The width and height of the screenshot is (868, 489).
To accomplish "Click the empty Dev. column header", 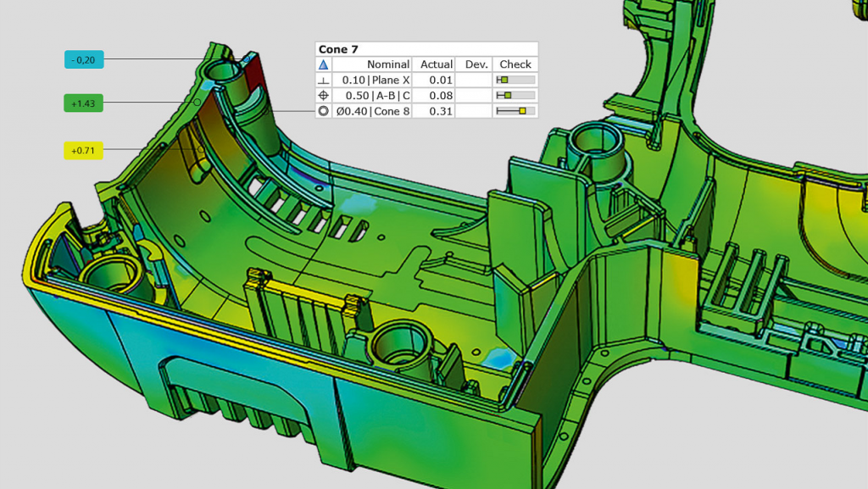I will click(x=476, y=64).
